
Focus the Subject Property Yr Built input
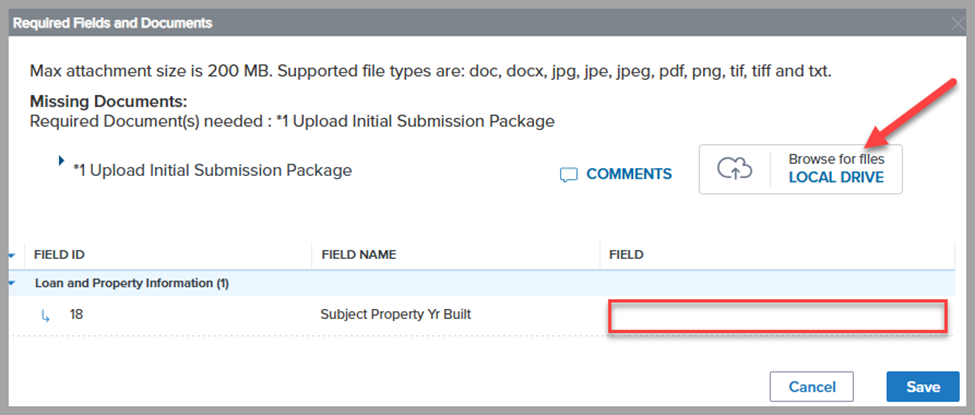click(x=777, y=316)
